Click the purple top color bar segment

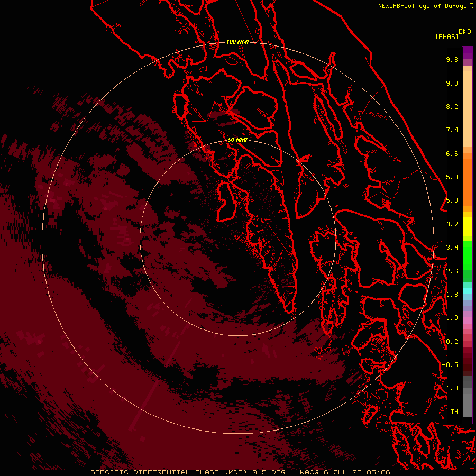click(x=467, y=53)
